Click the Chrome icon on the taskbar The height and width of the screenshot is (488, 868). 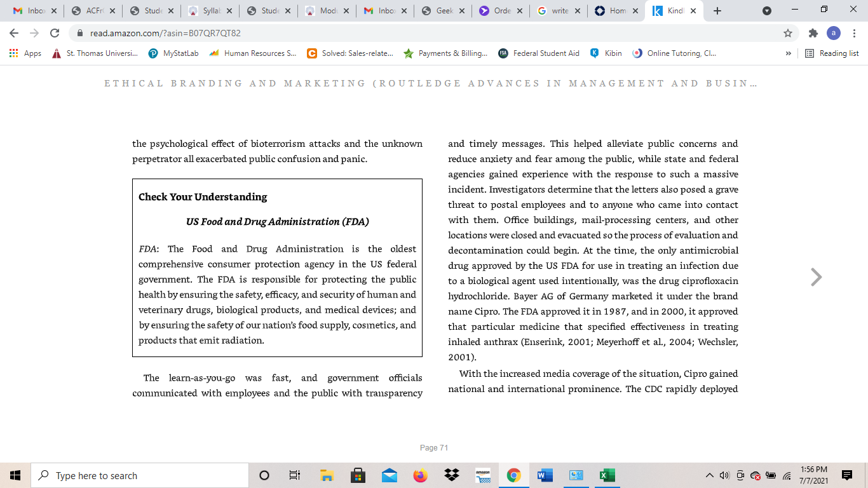click(x=514, y=475)
